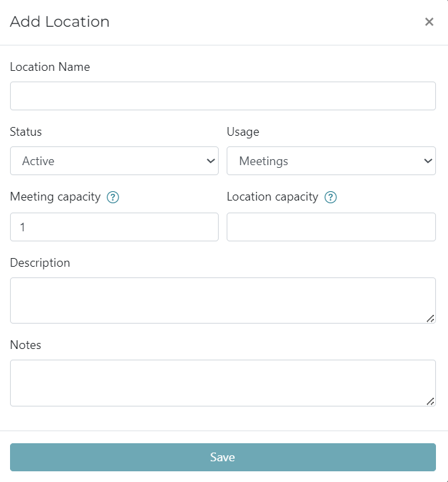
Task: Click the Notes box resize handle
Action: pos(430,401)
